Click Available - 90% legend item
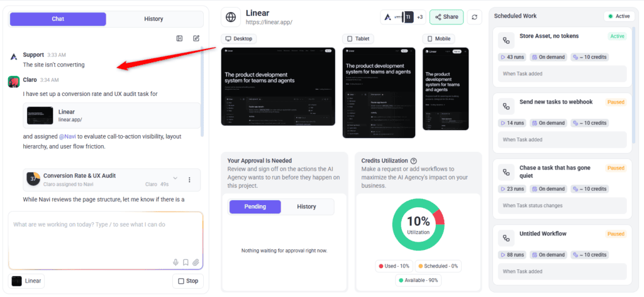This screenshot has height=297, width=644. click(x=418, y=281)
